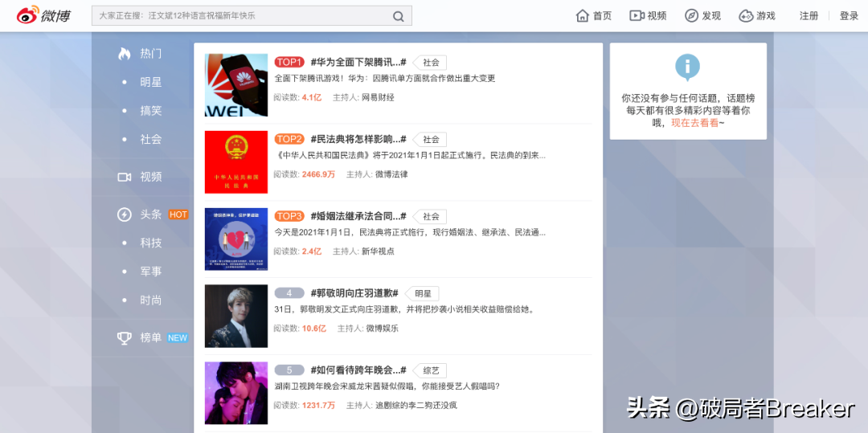Open 榜单 section in sidebar
The width and height of the screenshot is (868, 433).
(150, 338)
